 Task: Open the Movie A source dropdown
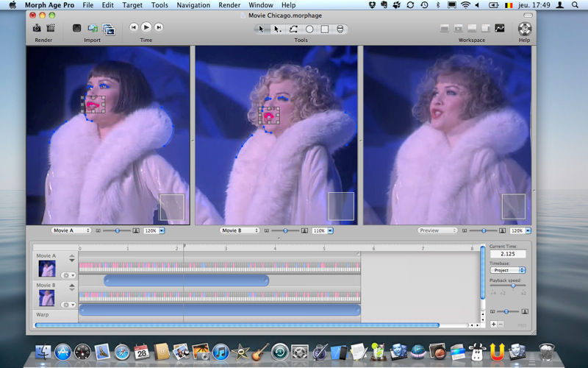[71, 230]
